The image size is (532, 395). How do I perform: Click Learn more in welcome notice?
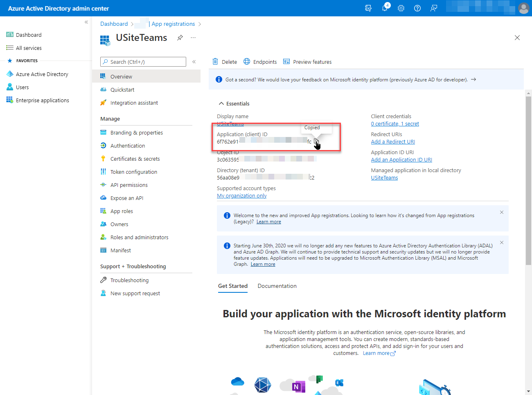(x=269, y=222)
